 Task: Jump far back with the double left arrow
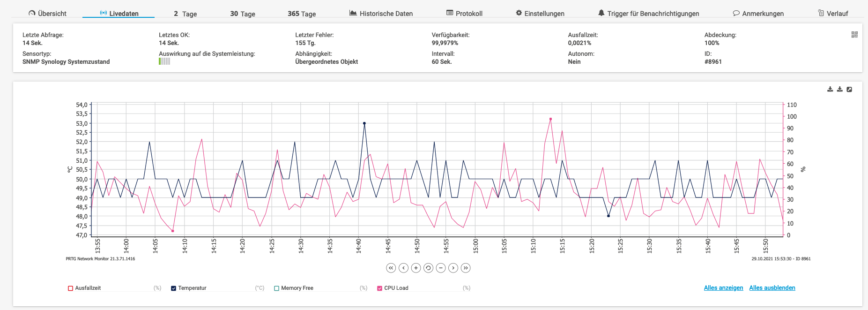[x=391, y=268]
